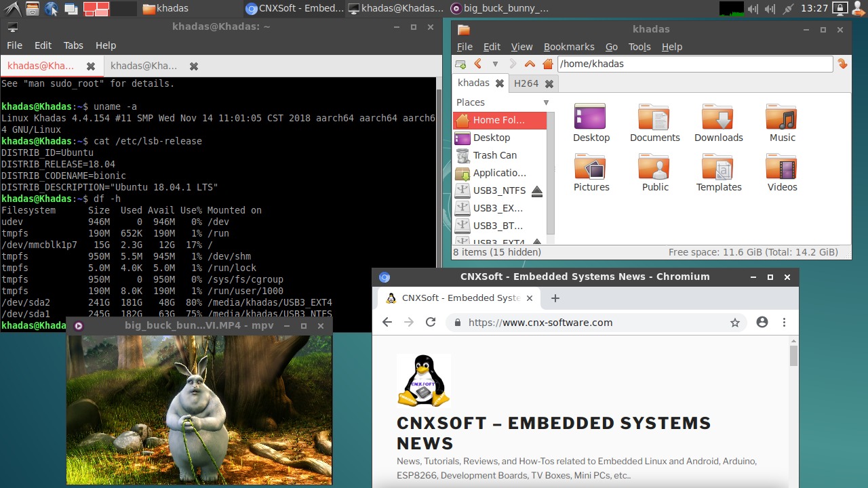Bookmark this page with star icon

(x=735, y=323)
